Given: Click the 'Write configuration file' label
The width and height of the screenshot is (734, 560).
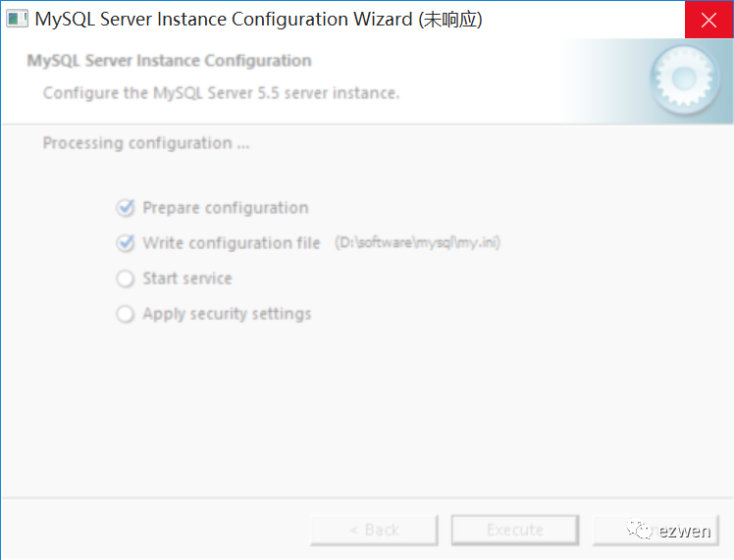Looking at the screenshot, I should (232, 243).
